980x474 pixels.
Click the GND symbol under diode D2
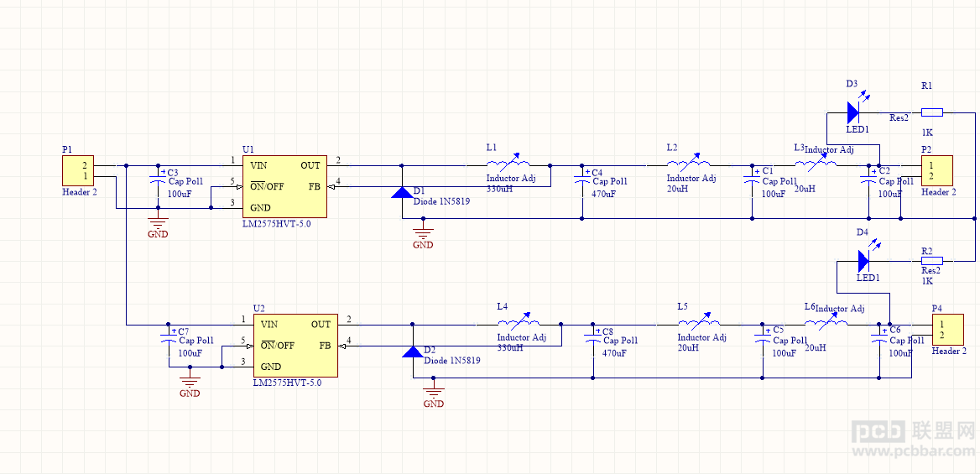[433, 394]
